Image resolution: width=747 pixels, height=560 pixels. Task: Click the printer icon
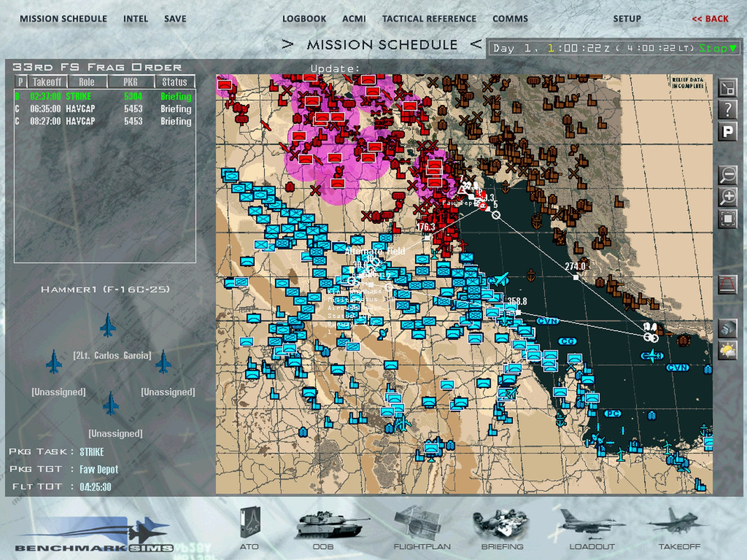tap(727, 328)
